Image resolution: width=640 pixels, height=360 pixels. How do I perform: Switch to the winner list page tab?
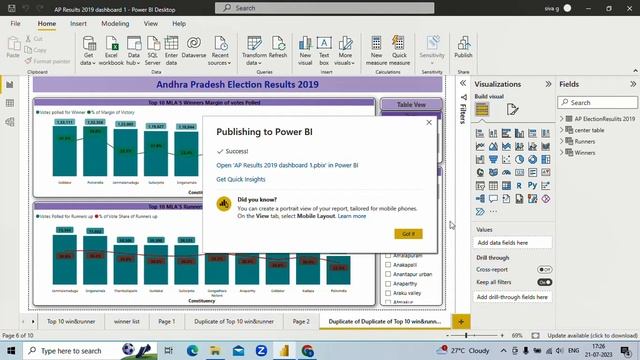[127, 322]
